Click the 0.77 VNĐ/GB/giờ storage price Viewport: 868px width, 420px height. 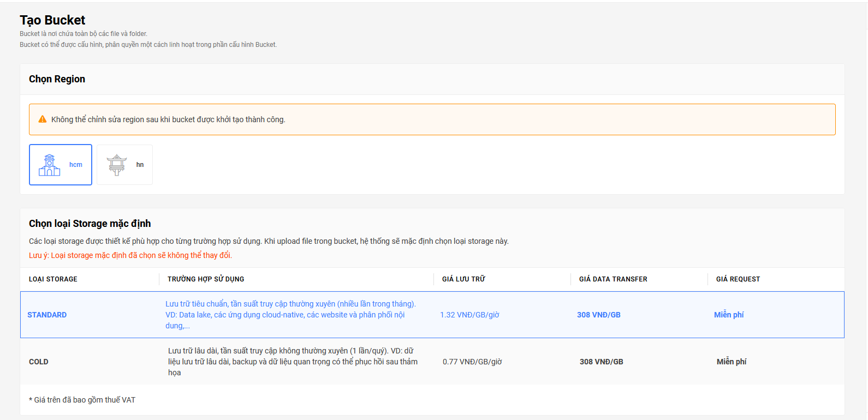coord(472,362)
